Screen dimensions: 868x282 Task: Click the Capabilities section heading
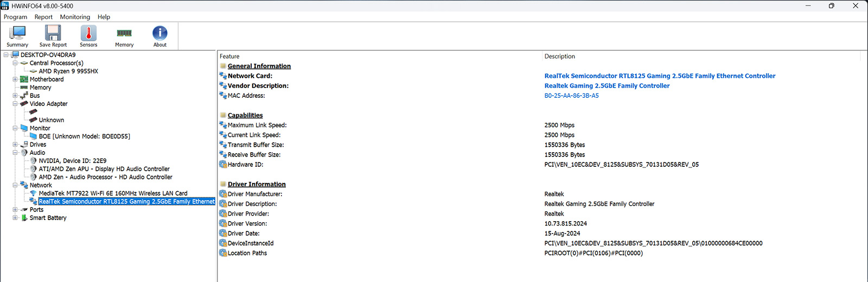[245, 115]
